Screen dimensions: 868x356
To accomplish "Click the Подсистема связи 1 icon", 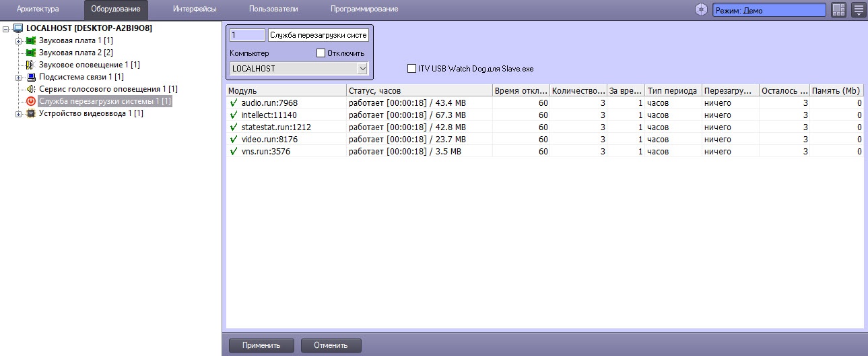I will coord(30,77).
